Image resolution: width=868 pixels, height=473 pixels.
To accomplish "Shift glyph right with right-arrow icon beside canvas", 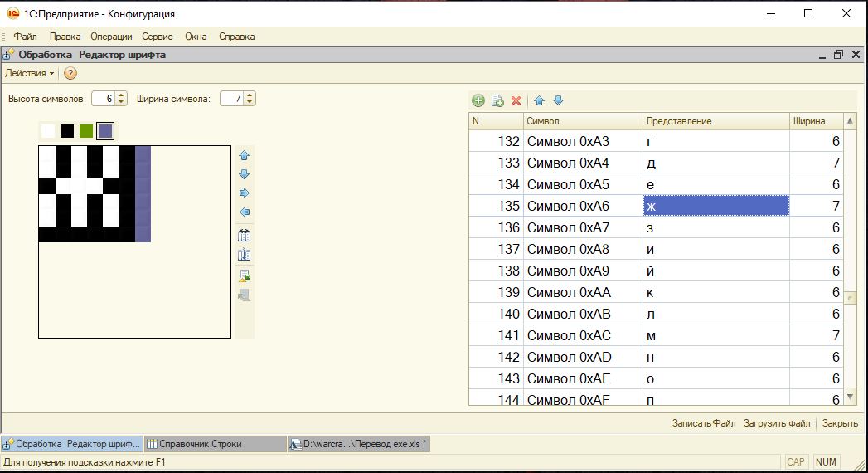I will point(244,193).
